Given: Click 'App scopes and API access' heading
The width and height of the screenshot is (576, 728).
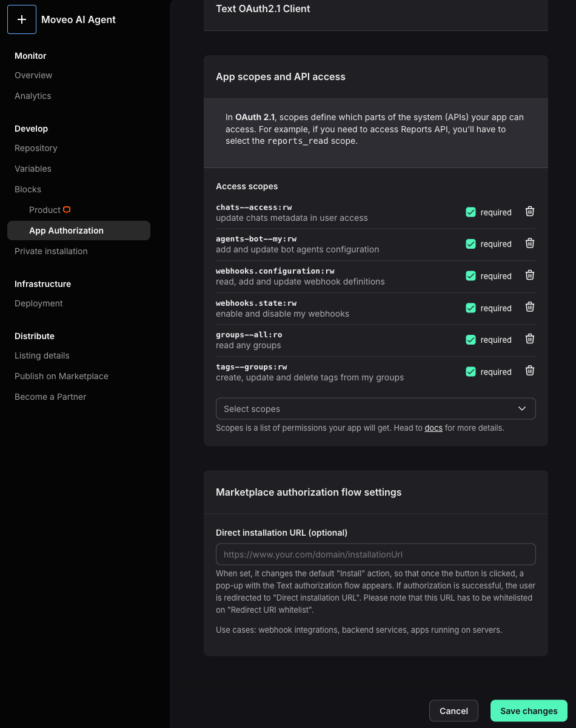Looking at the screenshot, I should pos(281,77).
